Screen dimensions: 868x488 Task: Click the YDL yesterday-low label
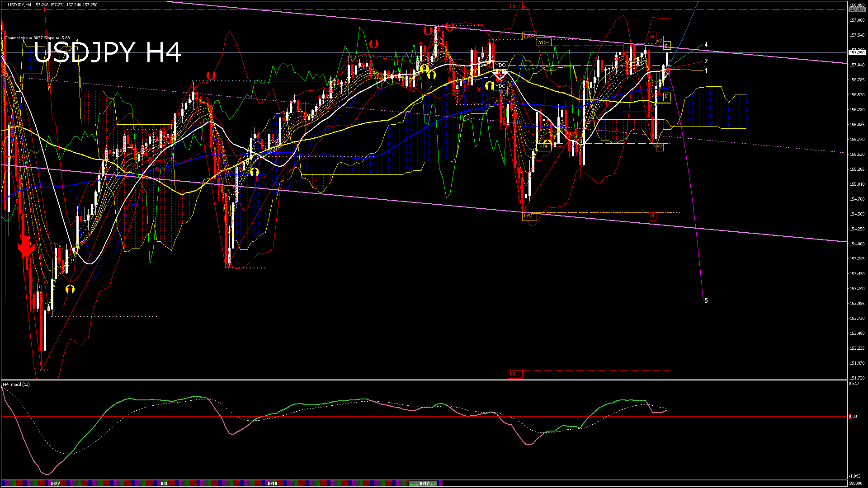point(544,146)
